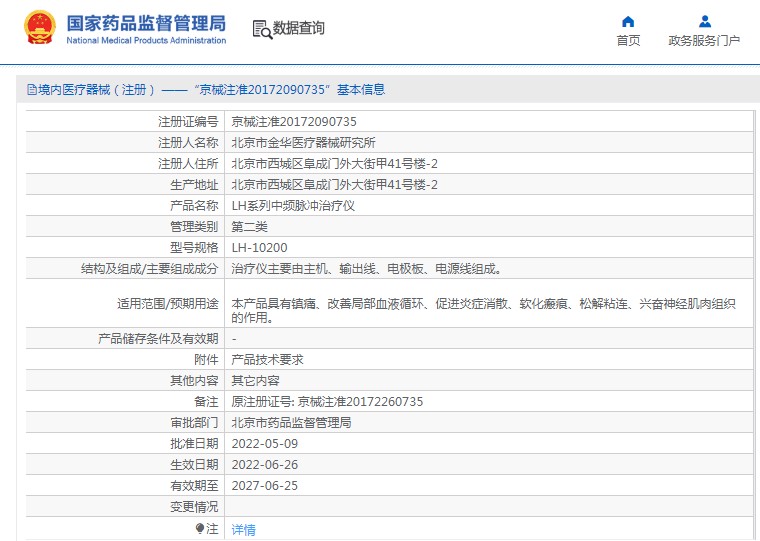This screenshot has height=541, width=760.
Task: Click the 政务服务门户 person icon
Action: (704, 22)
